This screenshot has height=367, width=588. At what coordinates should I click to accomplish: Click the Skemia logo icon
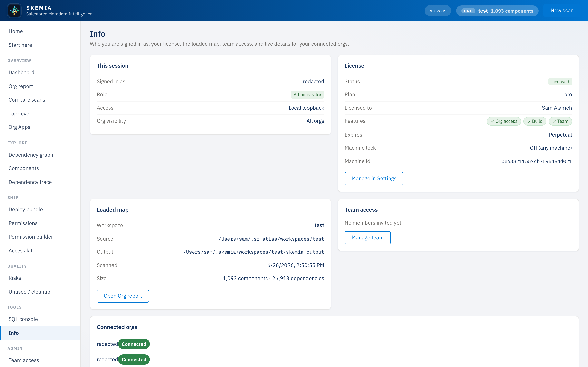[14, 10]
